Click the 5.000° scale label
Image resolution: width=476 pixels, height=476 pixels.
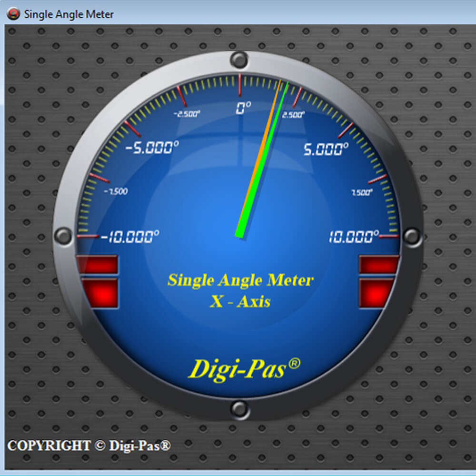[326, 149]
